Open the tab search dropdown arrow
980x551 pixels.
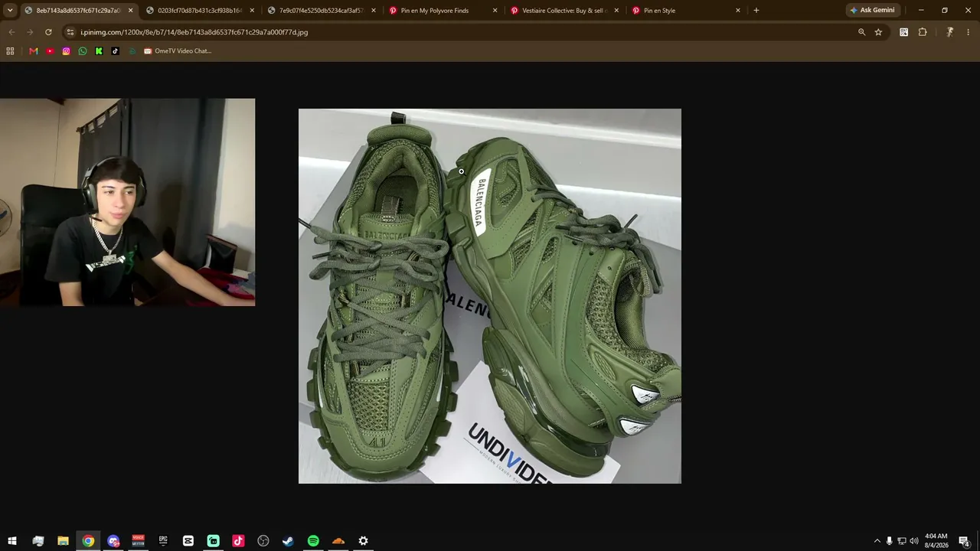[x=10, y=10]
